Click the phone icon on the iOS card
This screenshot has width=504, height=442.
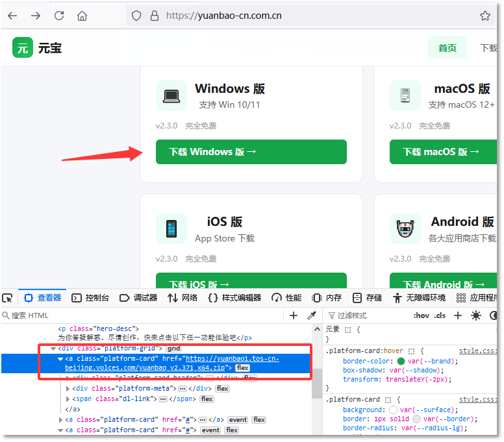click(171, 228)
